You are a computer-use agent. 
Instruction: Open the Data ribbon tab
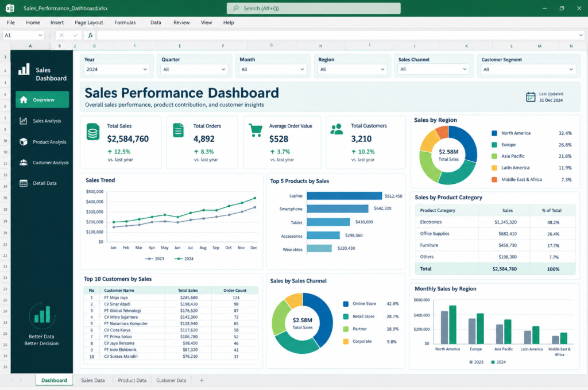click(x=156, y=22)
